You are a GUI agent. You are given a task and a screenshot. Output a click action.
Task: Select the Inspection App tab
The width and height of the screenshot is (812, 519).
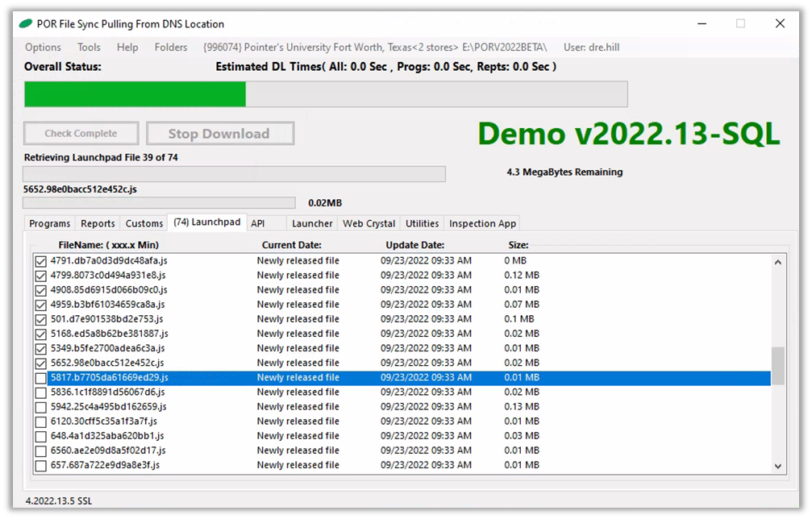[x=482, y=223]
